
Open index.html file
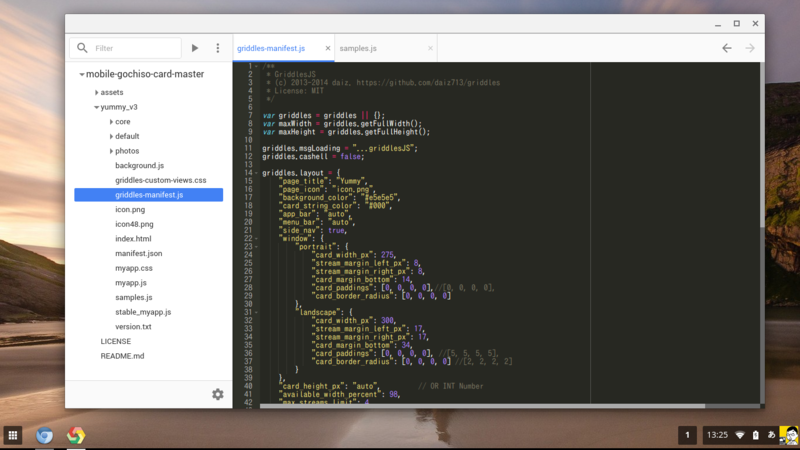133,239
